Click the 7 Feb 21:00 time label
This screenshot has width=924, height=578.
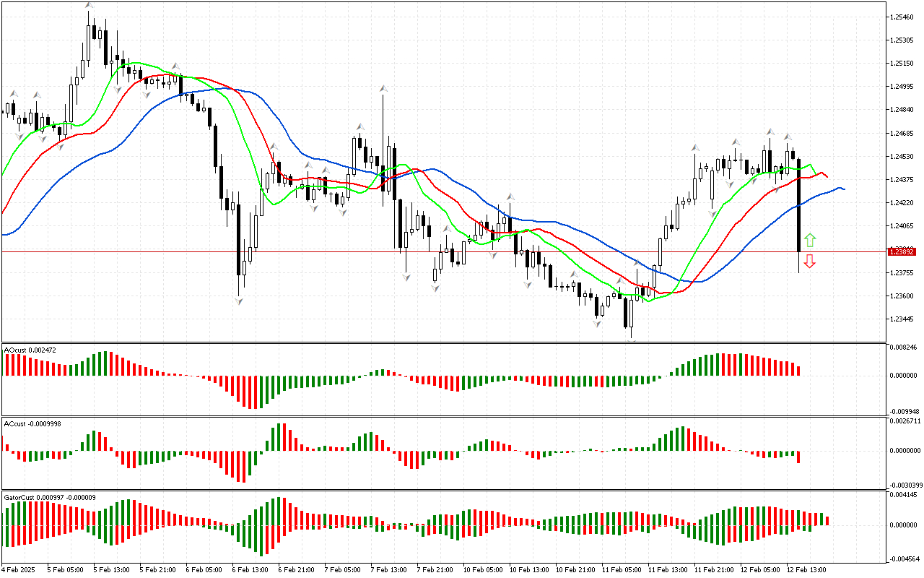(x=435, y=569)
